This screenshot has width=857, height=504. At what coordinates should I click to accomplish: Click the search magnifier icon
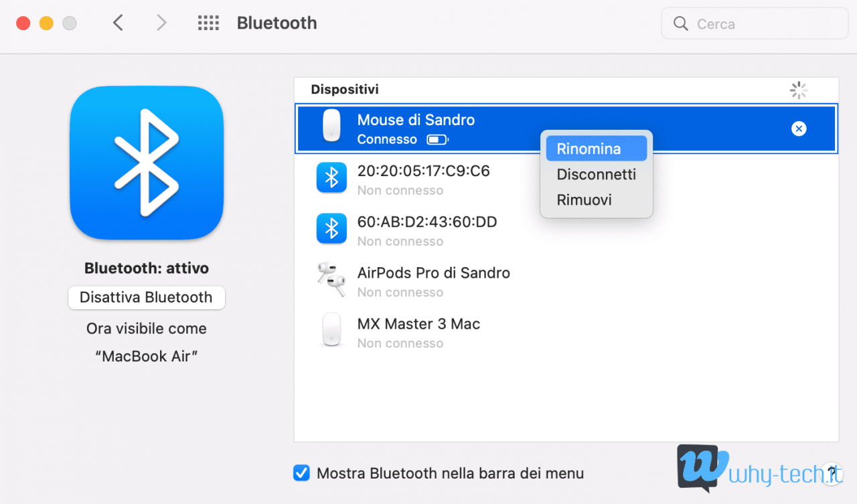[681, 23]
